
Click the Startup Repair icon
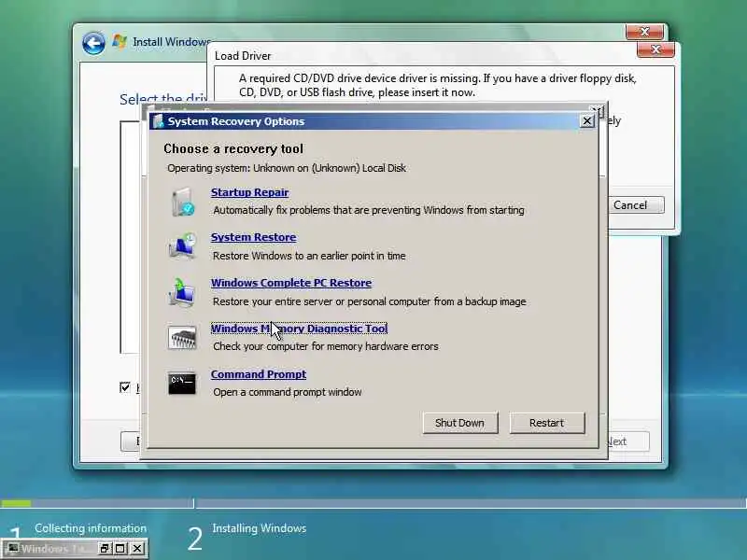tap(183, 202)
